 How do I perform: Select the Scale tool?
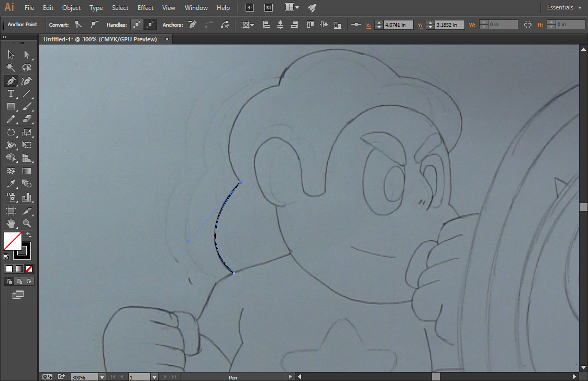click(27, 132)
